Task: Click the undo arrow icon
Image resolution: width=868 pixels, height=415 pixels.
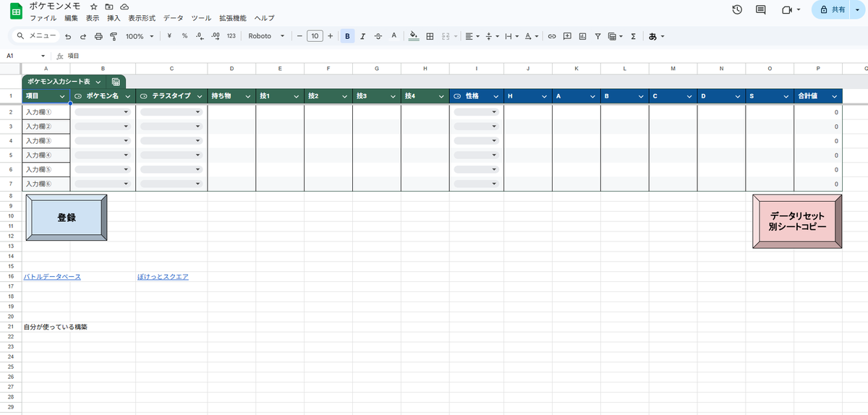Action: [68, 35]
